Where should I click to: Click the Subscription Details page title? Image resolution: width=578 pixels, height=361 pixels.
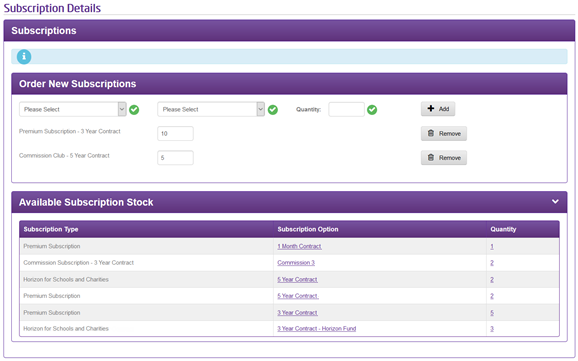pos(52,8)
